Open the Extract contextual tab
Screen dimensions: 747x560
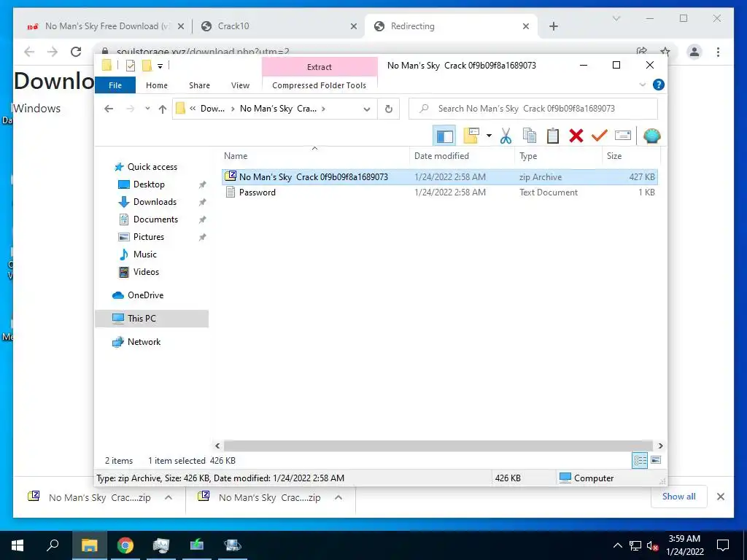point(320,66)
